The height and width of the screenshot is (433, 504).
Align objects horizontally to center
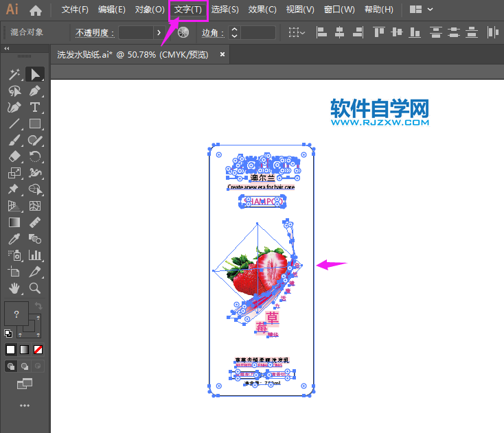point(339,32)
